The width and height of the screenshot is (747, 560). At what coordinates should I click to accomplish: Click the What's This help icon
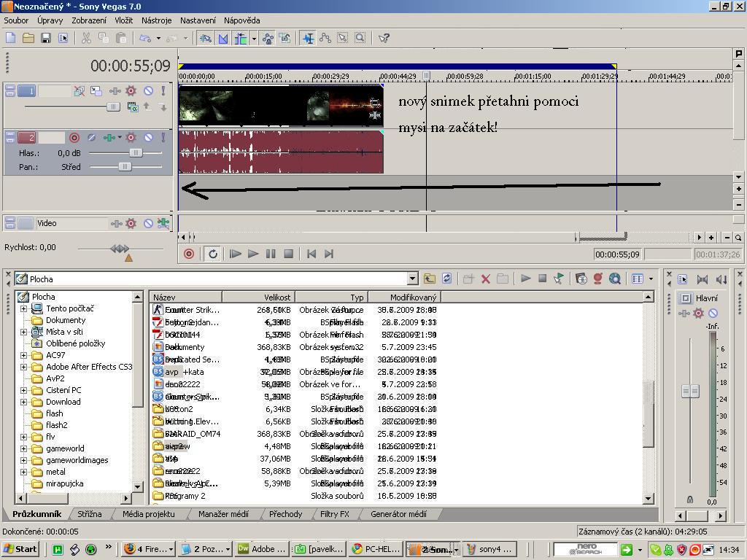tap(384, 38)
